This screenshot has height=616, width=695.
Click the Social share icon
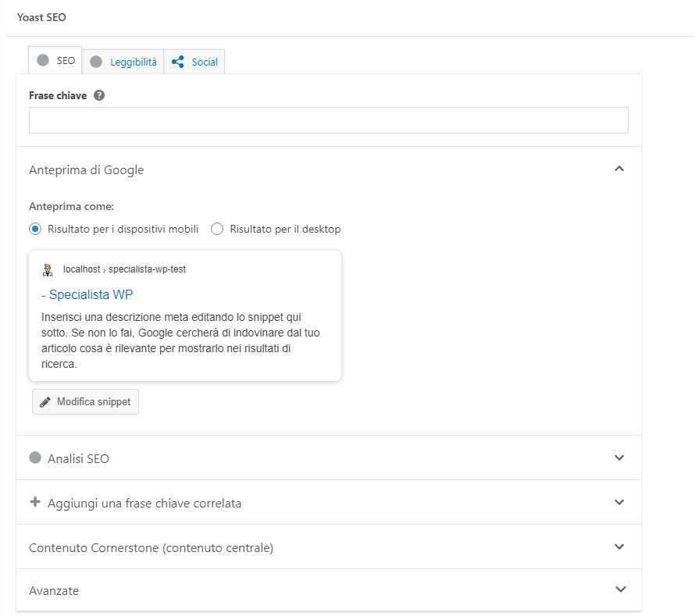(178, 62)
